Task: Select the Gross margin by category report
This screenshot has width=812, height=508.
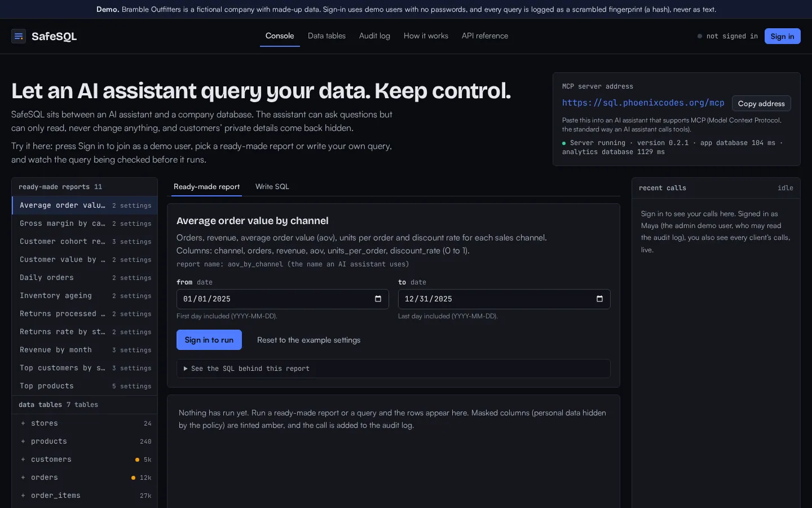Action: [85, 224]
